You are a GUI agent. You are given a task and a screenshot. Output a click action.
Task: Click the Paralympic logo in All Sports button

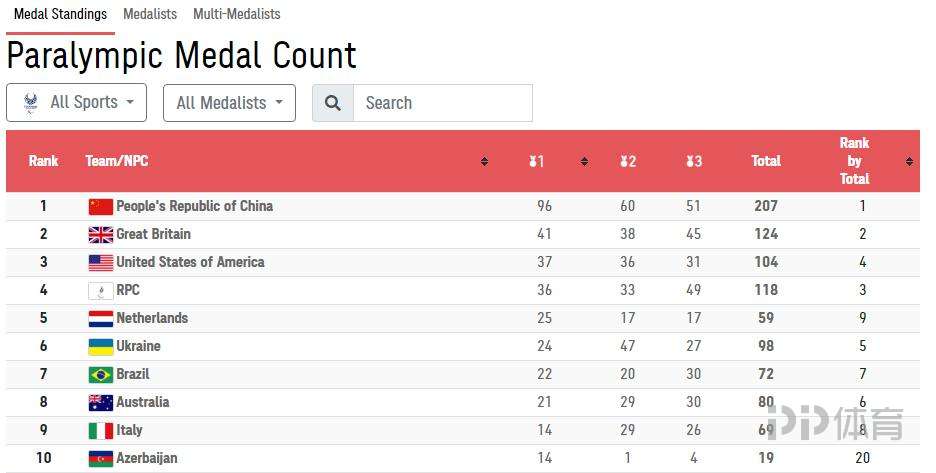click(x=30, y=103)
